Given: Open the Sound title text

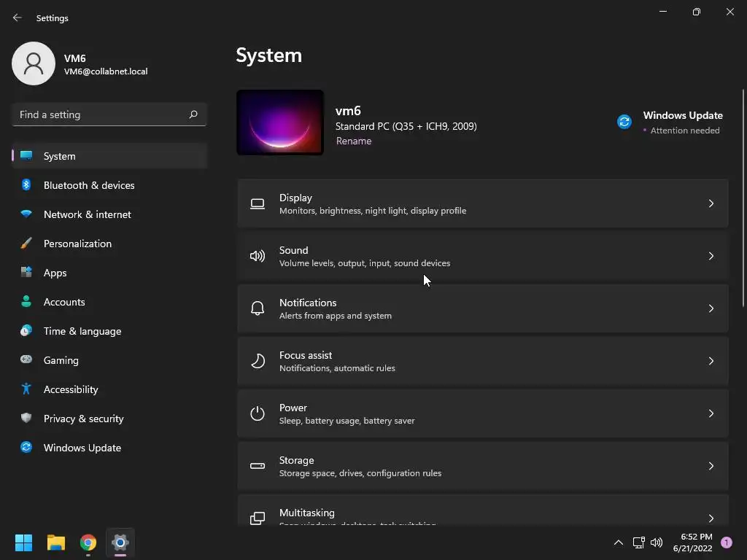Looking at the screenshot, I should click(x=293, y=250).
